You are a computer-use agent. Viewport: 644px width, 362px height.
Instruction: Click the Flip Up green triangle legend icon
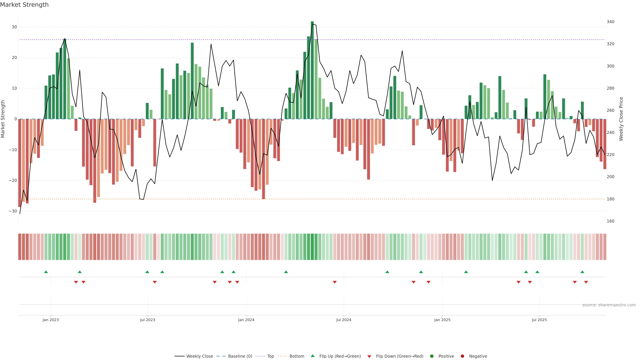(x=312, y=356)
